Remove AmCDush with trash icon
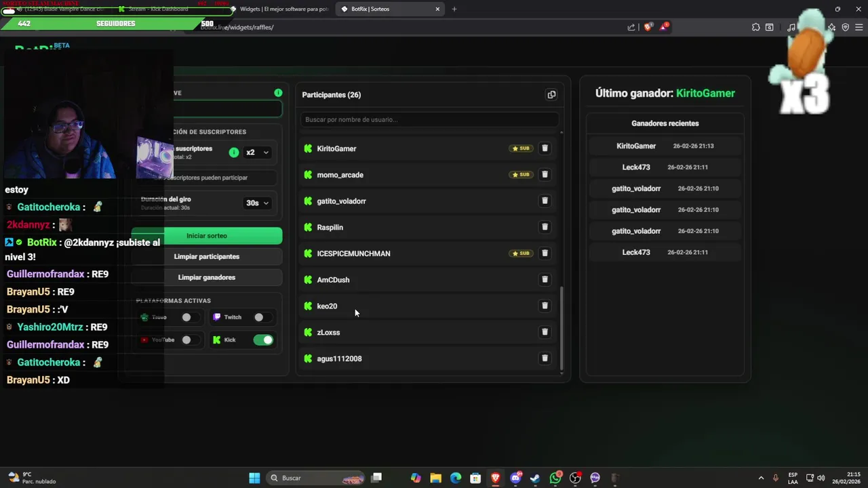 (x=545, y=279)
